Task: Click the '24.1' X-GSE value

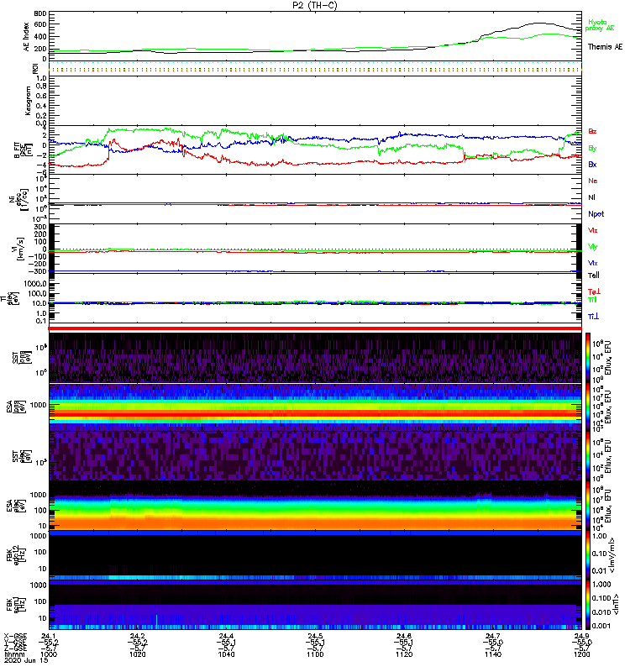Action: pyautogui.click(x=49, y=636)
